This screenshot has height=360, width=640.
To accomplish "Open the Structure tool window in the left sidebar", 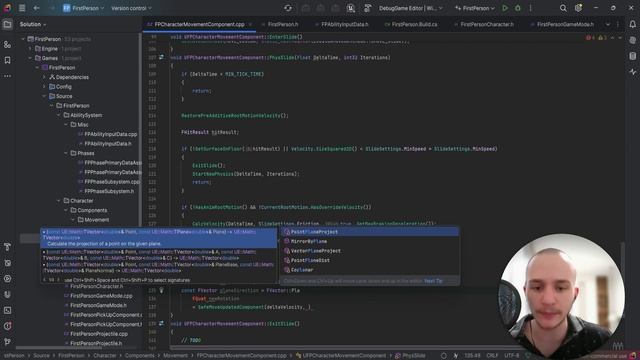I will 7,44.
